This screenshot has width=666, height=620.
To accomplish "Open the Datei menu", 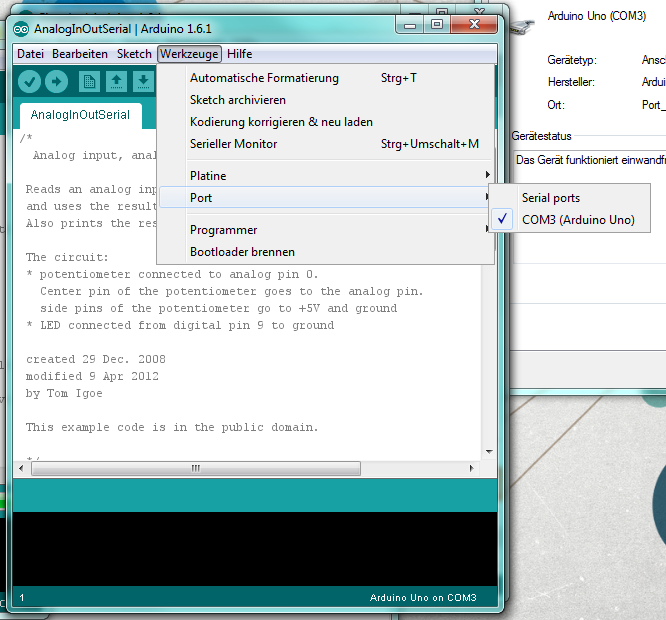I will point(30,54).
